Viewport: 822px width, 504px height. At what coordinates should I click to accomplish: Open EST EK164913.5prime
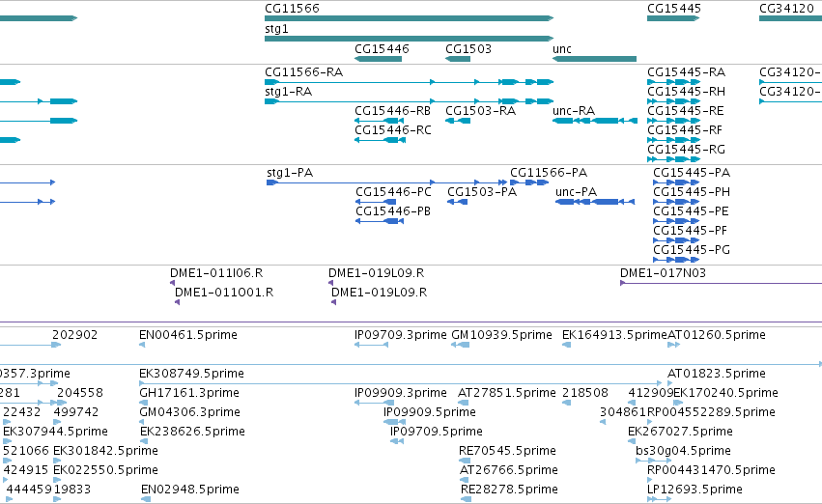(614, 335)
